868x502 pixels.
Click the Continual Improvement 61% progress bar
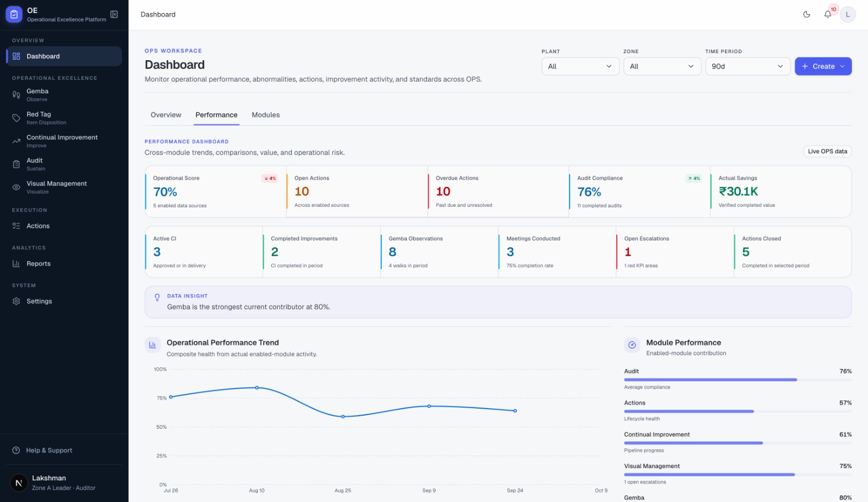click(738, 443)
